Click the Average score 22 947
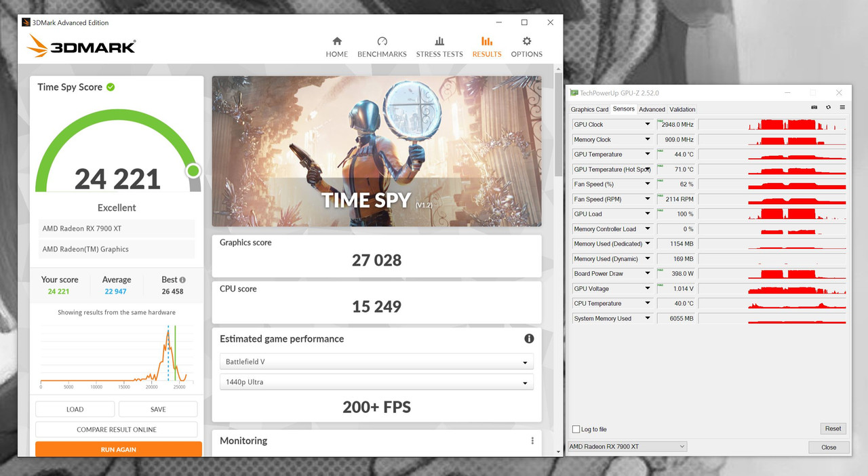Screen dimensions: 868x476 [x=117, y=292]
